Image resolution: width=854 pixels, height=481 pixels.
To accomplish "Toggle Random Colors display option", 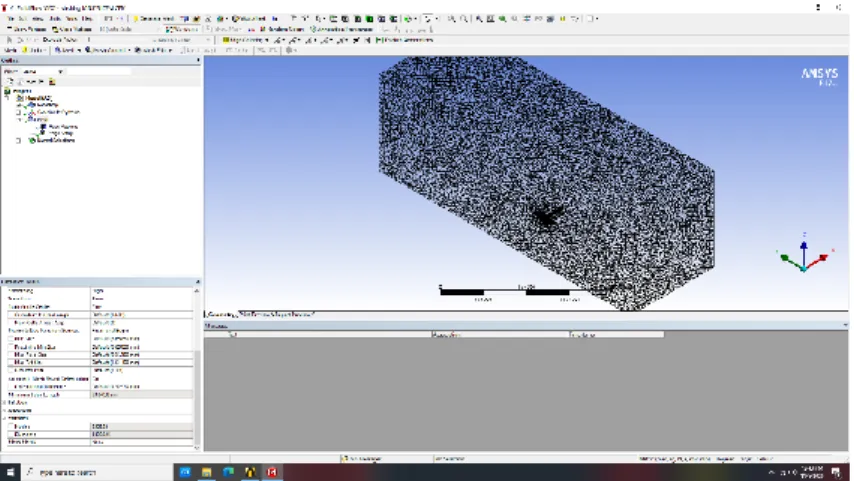I will click(x=282, y=29).
